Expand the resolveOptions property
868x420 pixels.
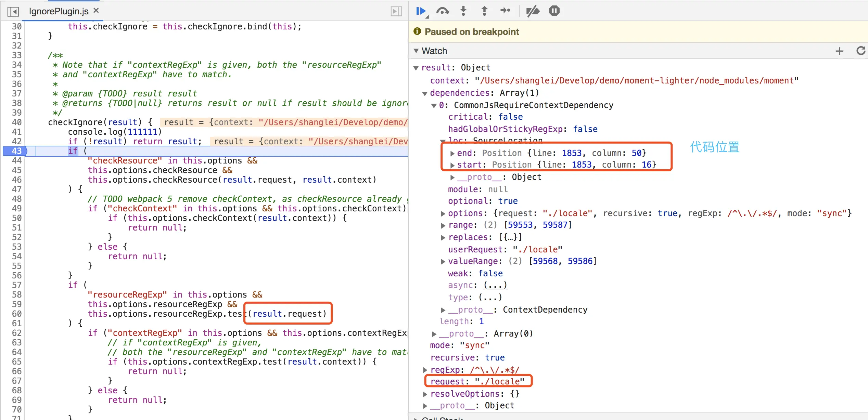425,394
